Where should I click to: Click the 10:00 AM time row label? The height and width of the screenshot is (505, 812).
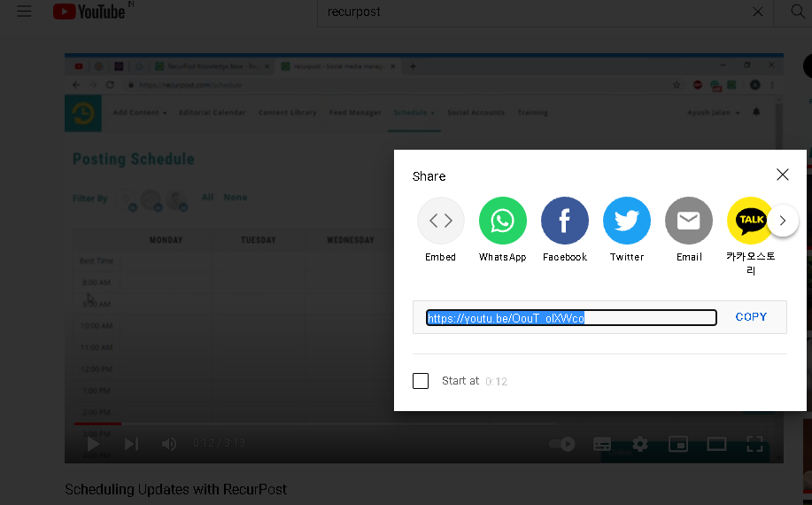click(x=97, y=326)
